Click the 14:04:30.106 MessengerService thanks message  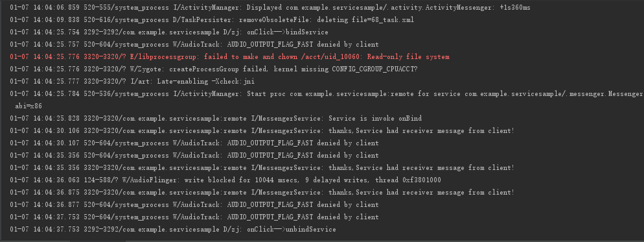[262, 131]
